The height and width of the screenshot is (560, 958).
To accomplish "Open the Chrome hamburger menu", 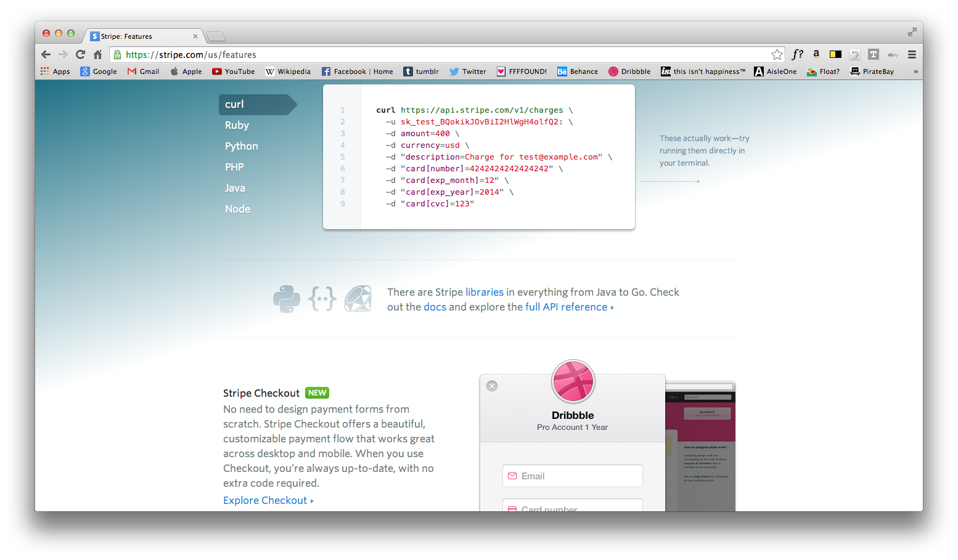I will click(912, 55).
